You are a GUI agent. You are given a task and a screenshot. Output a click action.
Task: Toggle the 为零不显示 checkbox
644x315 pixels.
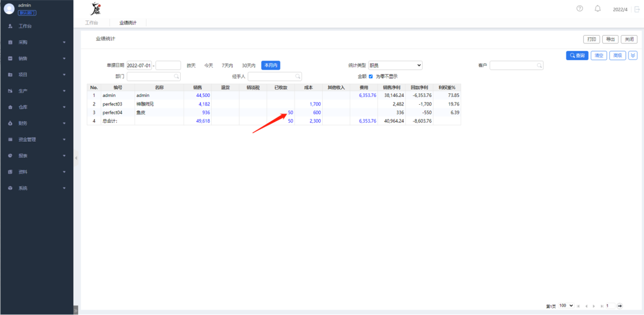click(371, 76)
